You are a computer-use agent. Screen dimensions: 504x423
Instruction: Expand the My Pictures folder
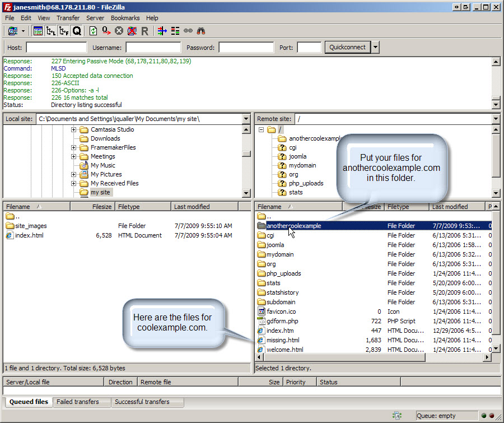pos(73,174)
